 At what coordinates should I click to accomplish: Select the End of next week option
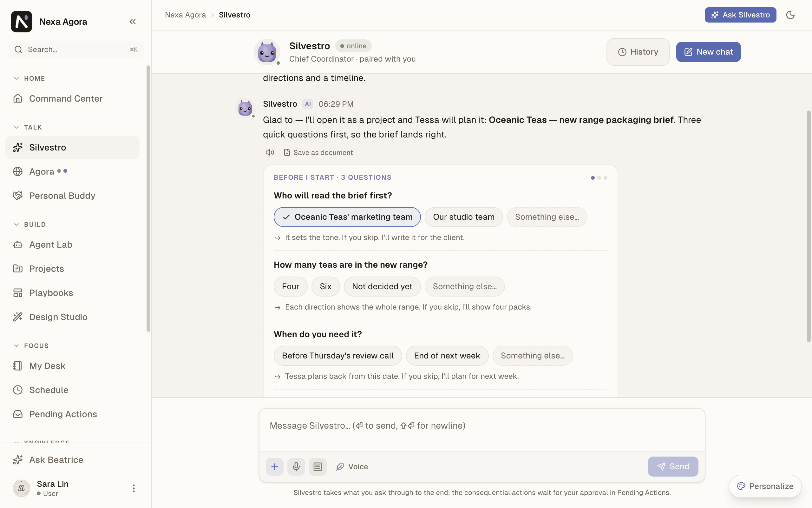pos(447,356)
